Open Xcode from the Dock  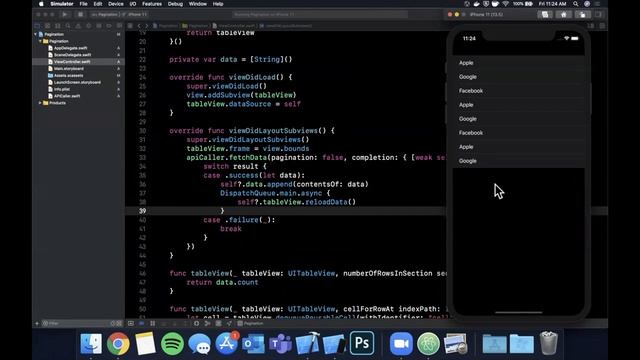tap(307, 343)
